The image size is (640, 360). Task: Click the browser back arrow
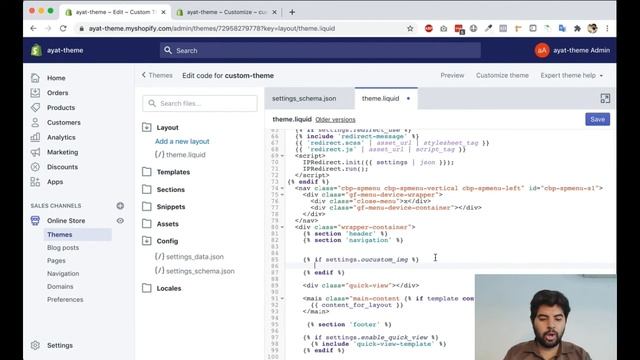click(33, 28)
